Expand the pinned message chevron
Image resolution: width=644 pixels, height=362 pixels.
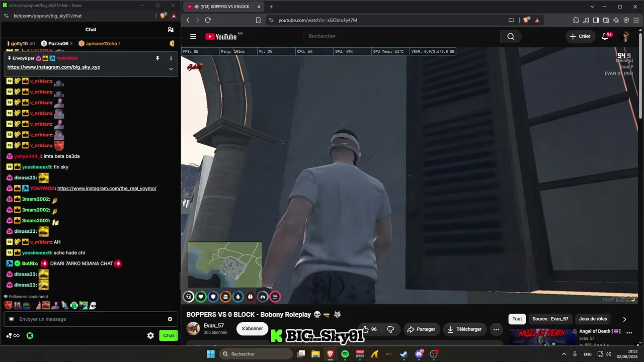171,69
